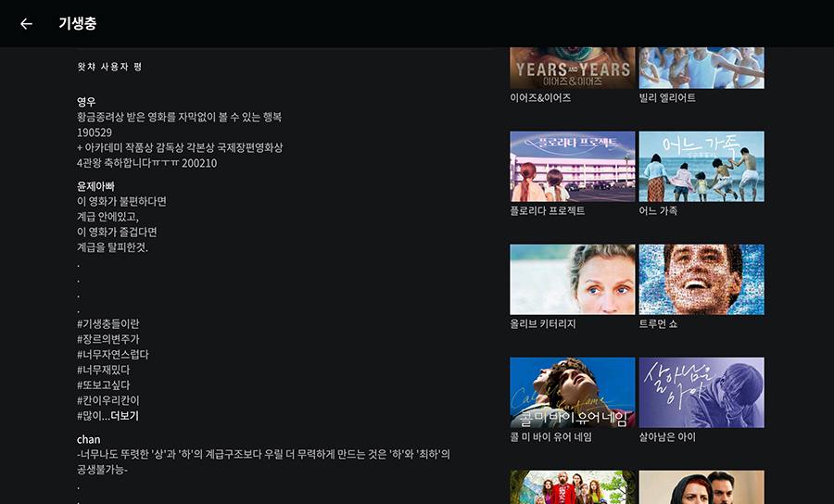Open the 올리브 키터리지 poster thumbnail
Image resolution: width=834 pixels, height=504 pixels.
click(x=573, y=279)
